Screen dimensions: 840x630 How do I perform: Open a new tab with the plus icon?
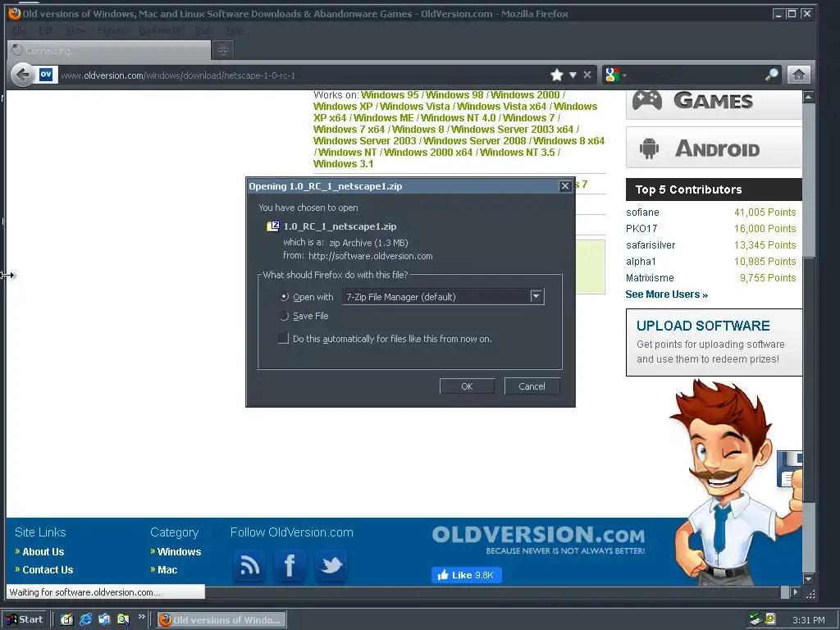click(223, 50)
